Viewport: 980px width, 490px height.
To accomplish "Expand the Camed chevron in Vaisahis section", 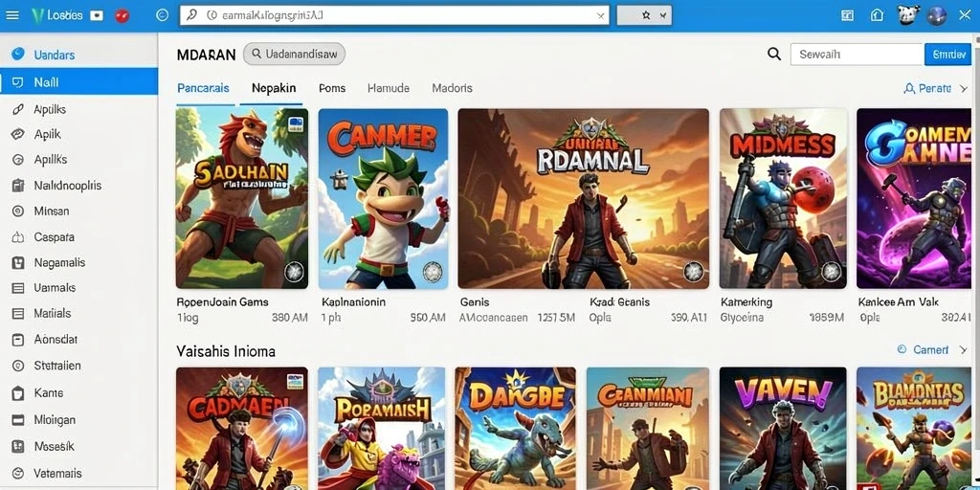I will (964, 350).
